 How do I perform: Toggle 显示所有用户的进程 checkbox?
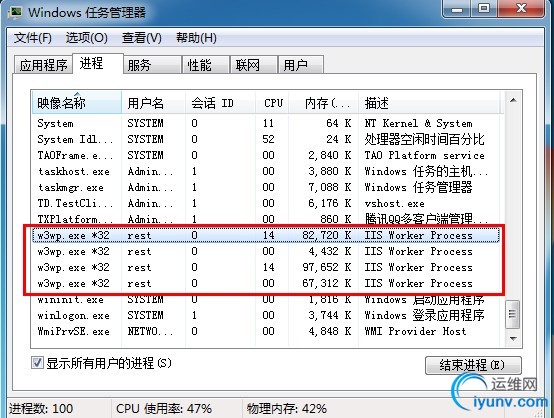37,363
